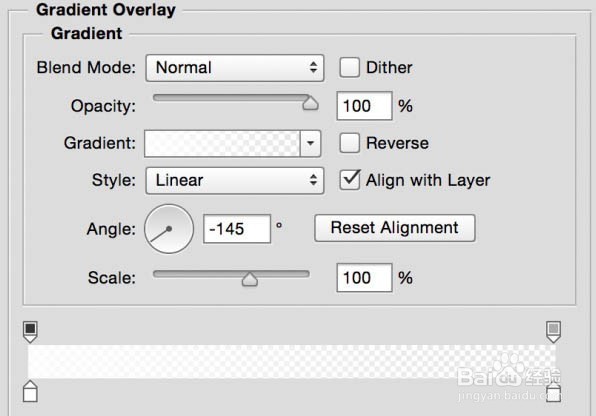Select the left dark opacity stop
The image size is (596, 416).
(x=30, y=332)
